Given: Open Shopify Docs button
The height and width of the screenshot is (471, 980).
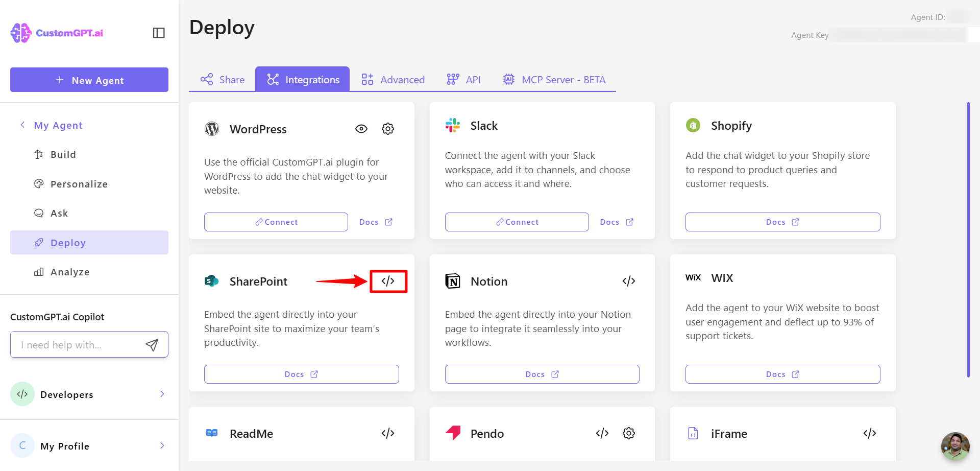Looking at the screenshot, I should pos(783,222).
